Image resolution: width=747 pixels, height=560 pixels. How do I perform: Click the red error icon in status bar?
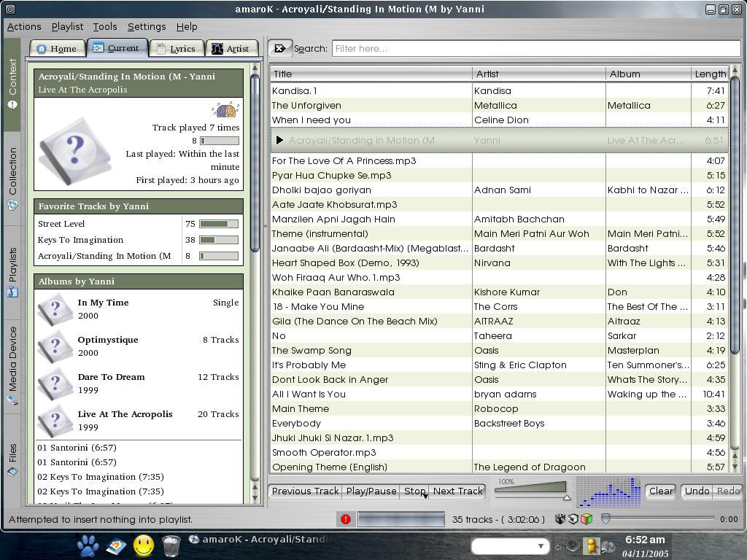tap(346, 519)
